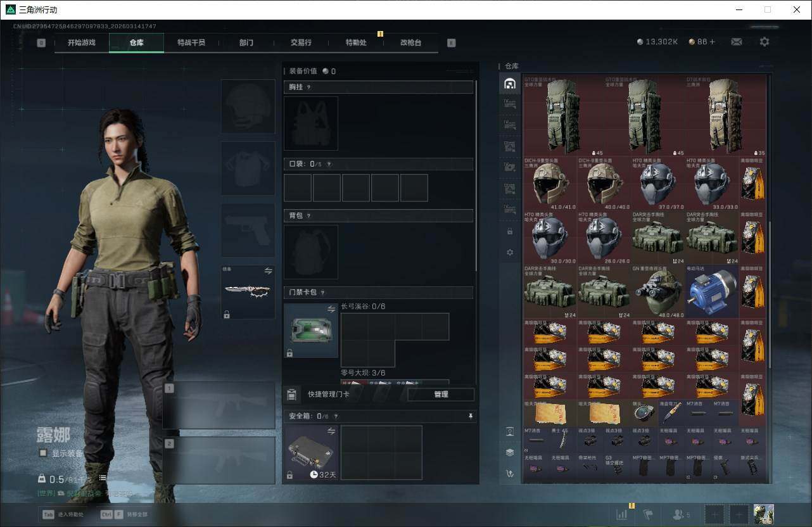This screenshot has width=812, height=527.
Task: Open the 交易行 tab
Action: pos(301,43)
